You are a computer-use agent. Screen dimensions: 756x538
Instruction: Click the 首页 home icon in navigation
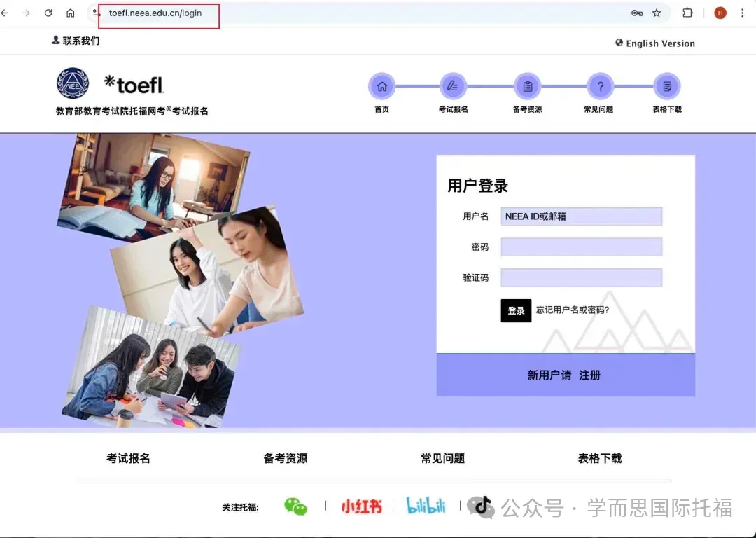(381, 85)
